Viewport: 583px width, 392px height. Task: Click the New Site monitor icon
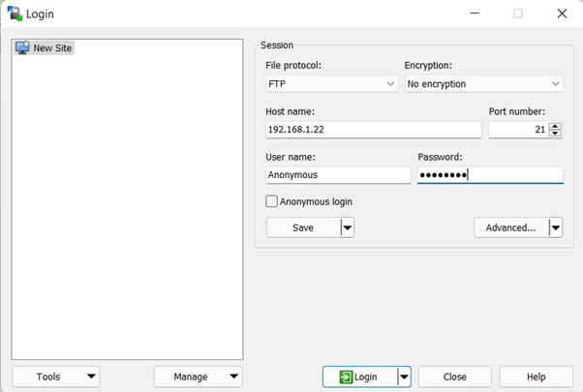coord(22,47)
